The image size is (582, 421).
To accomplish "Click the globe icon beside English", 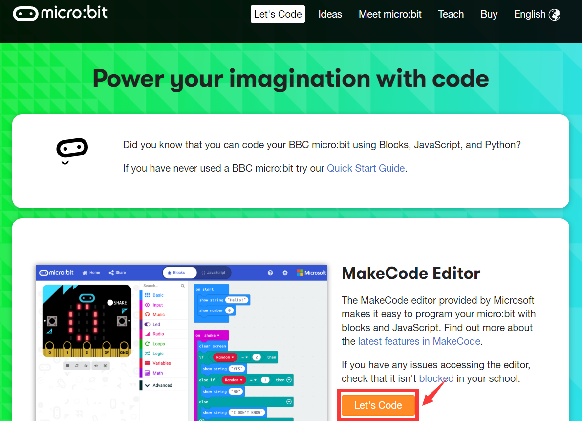I will pos(555,15).
